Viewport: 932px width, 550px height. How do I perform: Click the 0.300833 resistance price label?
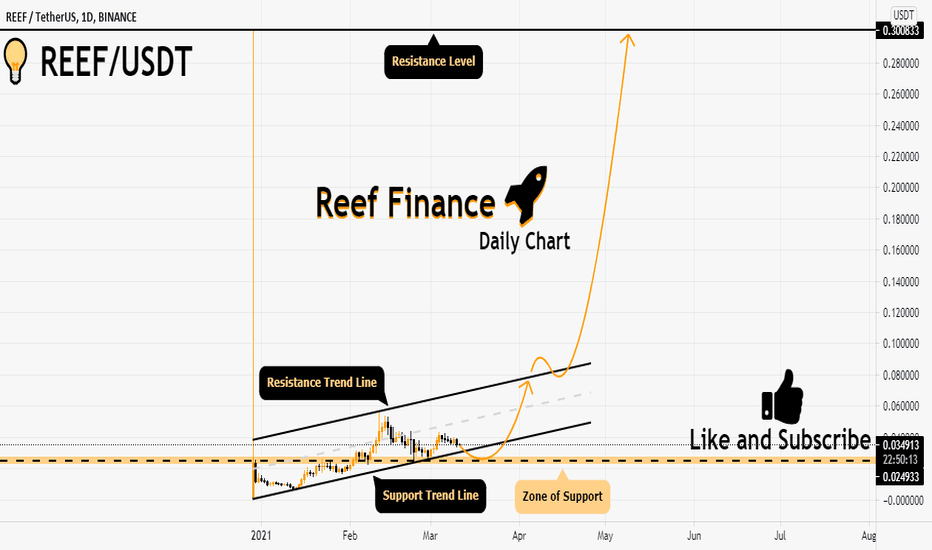point(900,30)
